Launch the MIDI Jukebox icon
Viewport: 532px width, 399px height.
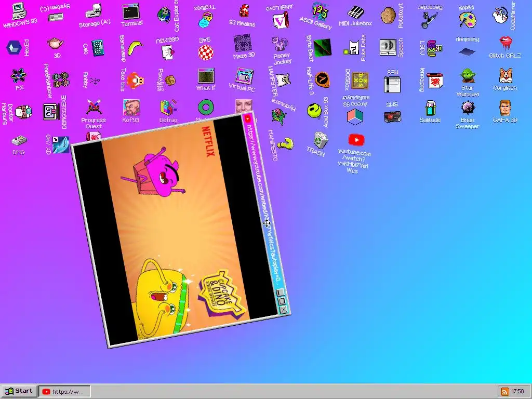(x=355, y=12)
